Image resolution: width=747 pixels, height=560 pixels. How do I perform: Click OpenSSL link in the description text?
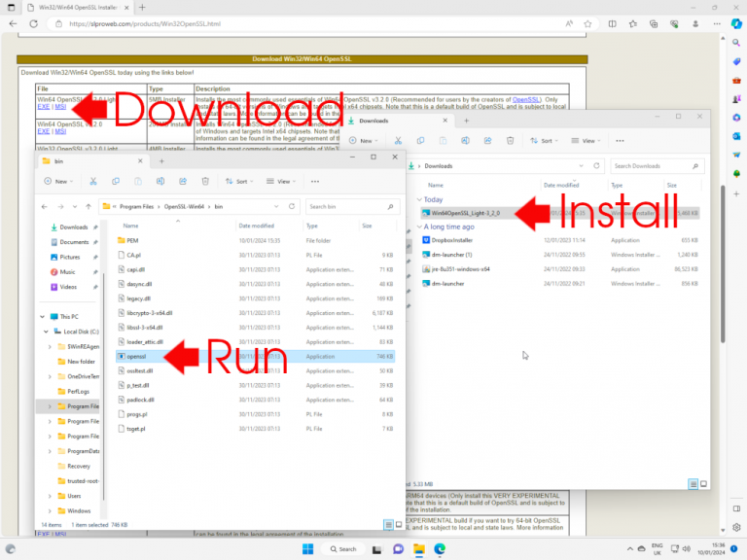tap(526, 99)
